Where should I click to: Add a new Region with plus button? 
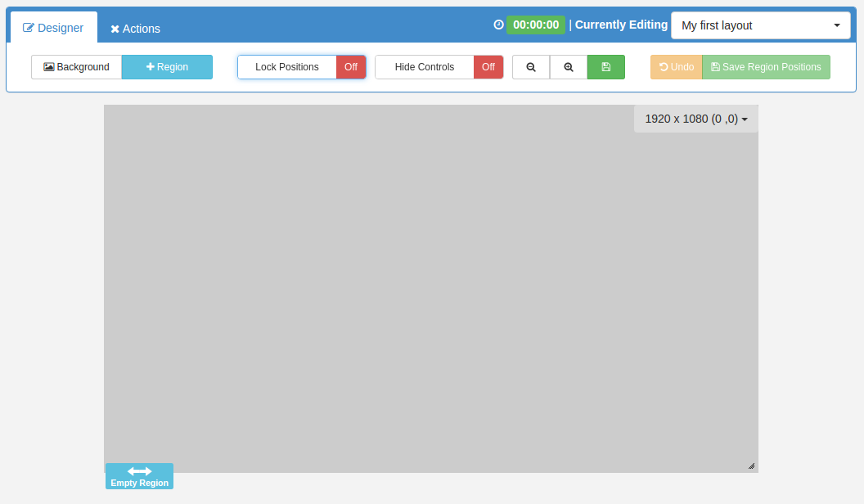[x=167, y=67]
